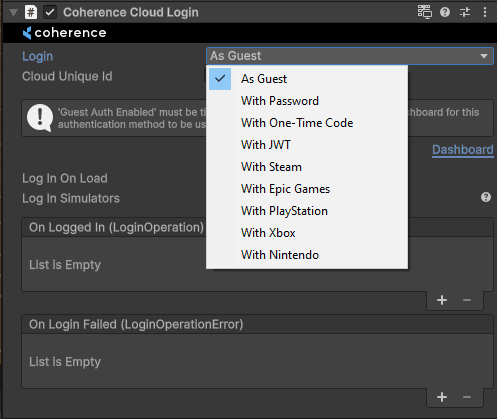This screenshot has height=419, width=497.
Task: Open the component help question mark icon
Action: pyautogui.click(x=445, y=12)
